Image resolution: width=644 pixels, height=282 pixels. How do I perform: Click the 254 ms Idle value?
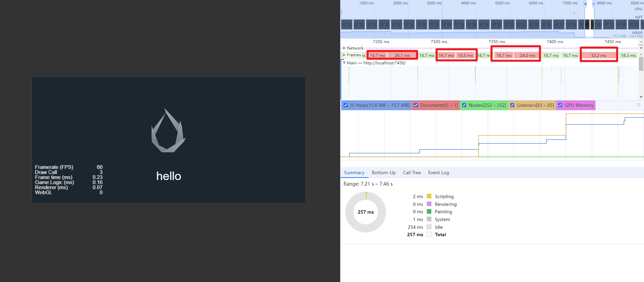pyautogui.click(x=415, y=227)
